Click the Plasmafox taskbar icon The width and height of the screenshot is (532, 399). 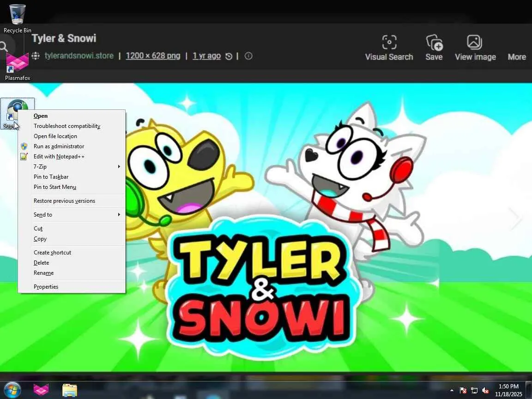point(41,390)
